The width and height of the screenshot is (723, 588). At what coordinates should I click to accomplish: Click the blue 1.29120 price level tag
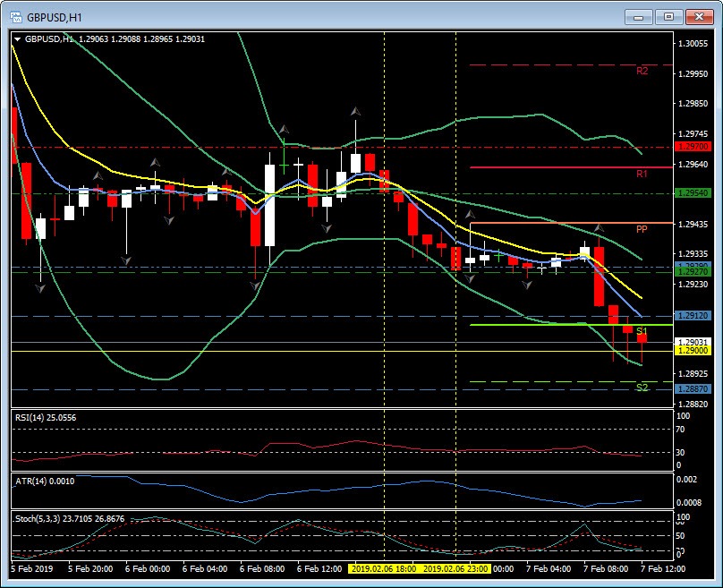tap(693, 316)
